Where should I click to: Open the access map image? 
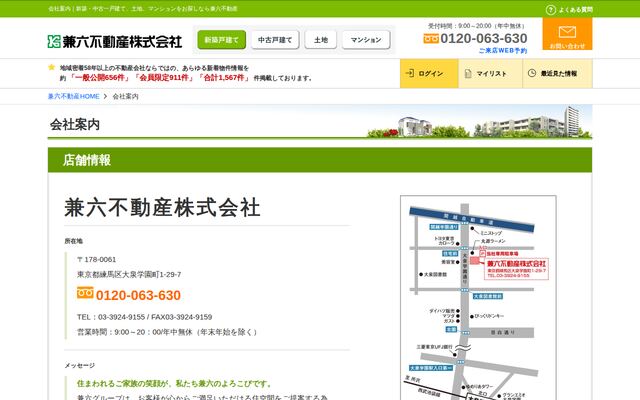coord(478,298)
